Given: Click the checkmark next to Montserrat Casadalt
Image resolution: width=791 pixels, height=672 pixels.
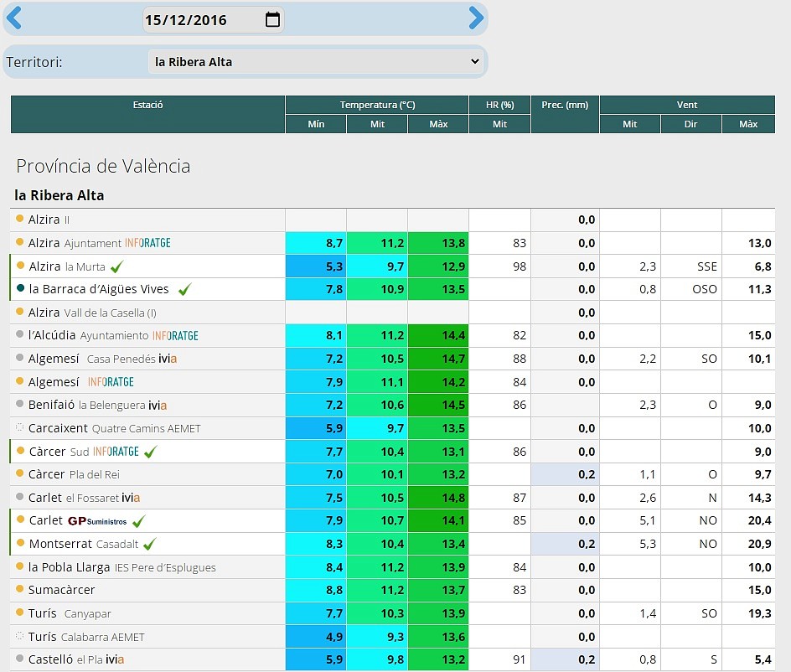Looking at the screenshot, I should 149,544.
